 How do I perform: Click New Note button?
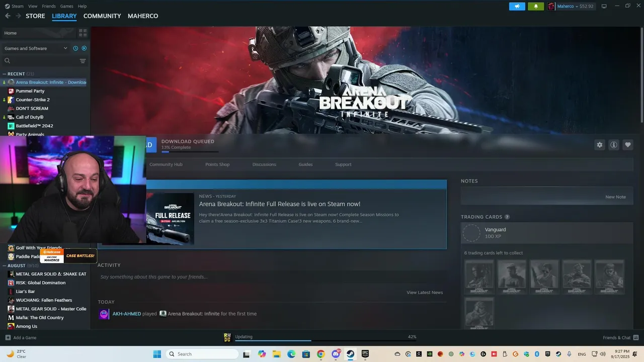pyautogui.click(x=615, y=197)
